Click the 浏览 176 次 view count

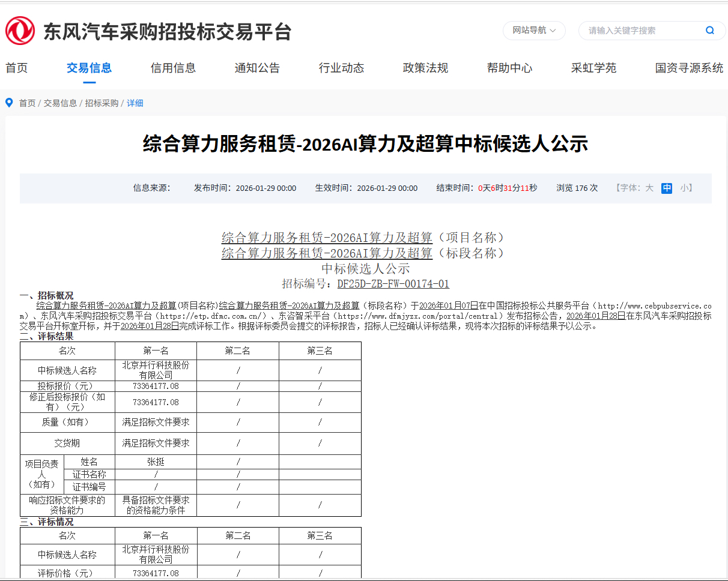tap(577, 188)
